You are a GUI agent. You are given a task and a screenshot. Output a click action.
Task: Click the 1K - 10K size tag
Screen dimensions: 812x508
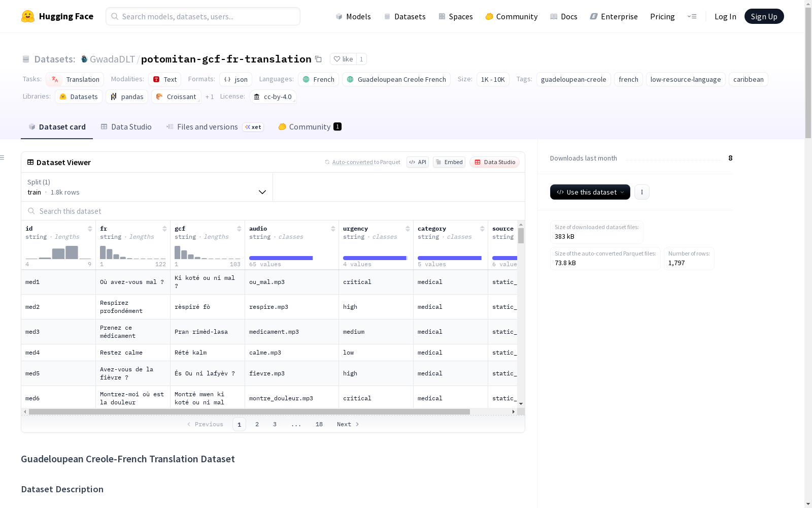[x=493, y=79]
